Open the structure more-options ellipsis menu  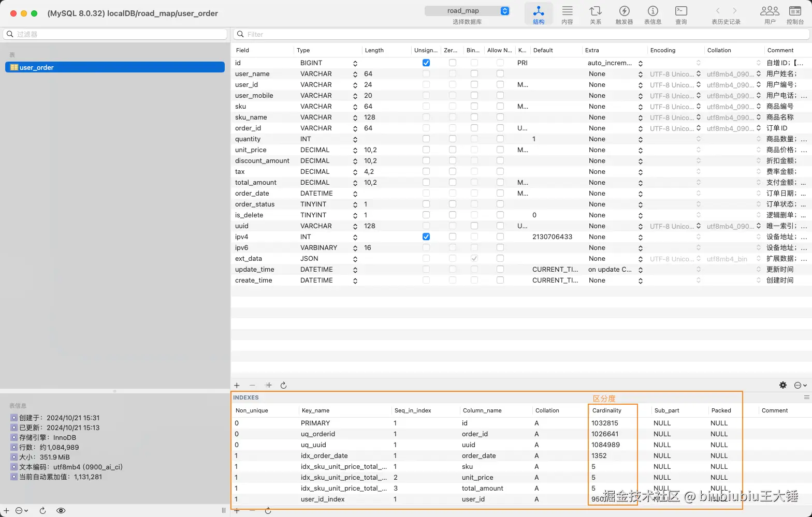click(x=801, y=385)
